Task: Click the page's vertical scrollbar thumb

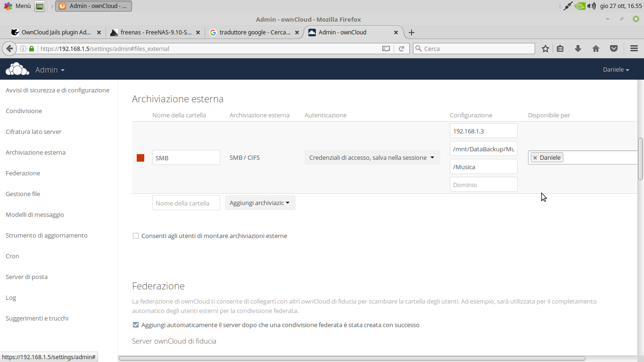Action: [641, 158]
